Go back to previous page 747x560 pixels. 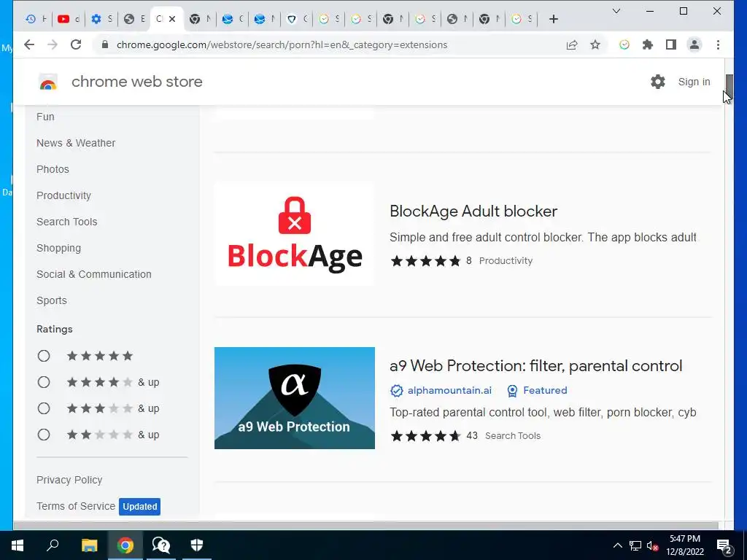point(29,44)
